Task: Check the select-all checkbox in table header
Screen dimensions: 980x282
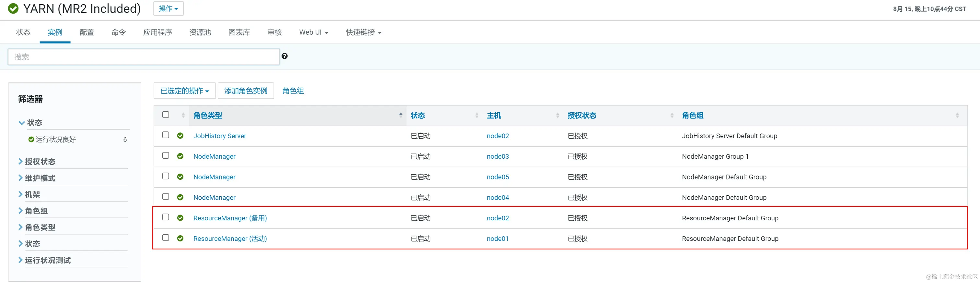Action: tap(166, 115)
